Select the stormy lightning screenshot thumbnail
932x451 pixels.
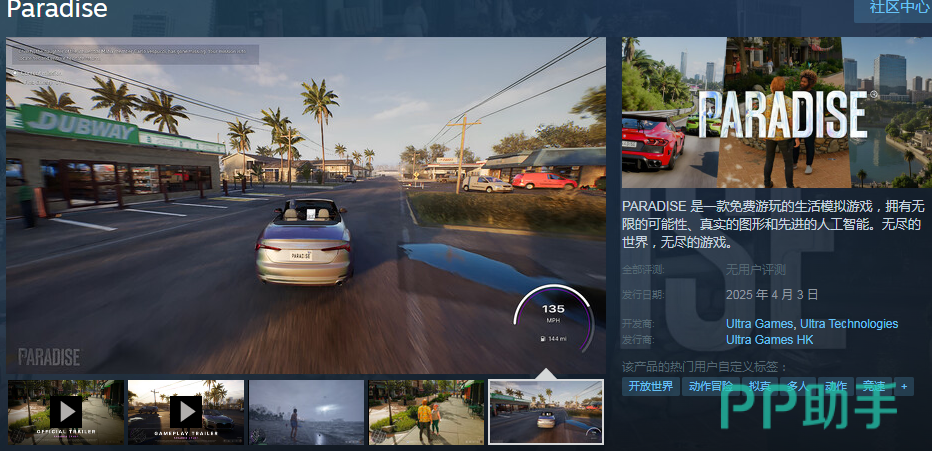coord(306,411)
